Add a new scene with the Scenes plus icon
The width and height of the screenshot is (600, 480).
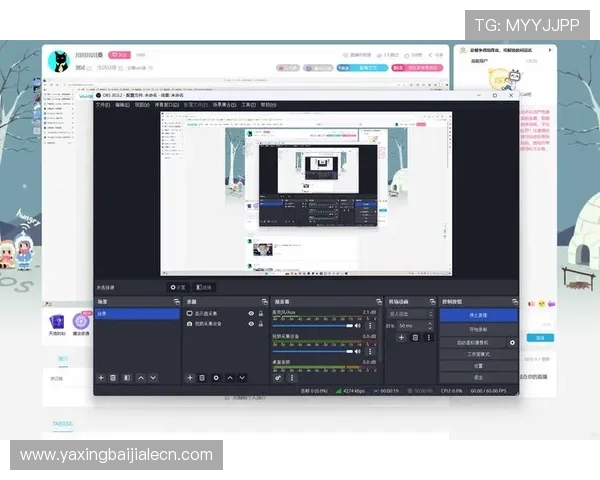(101, 378)
